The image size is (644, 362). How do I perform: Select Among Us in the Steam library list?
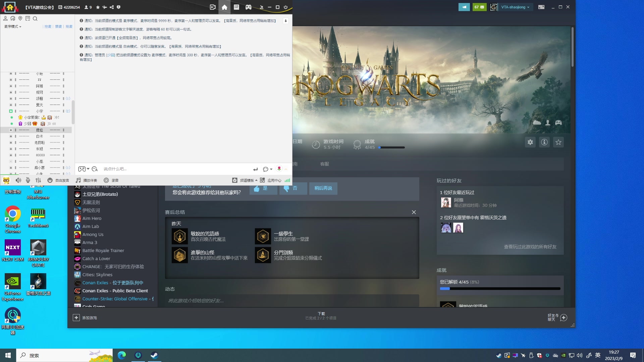pos(93,235)
